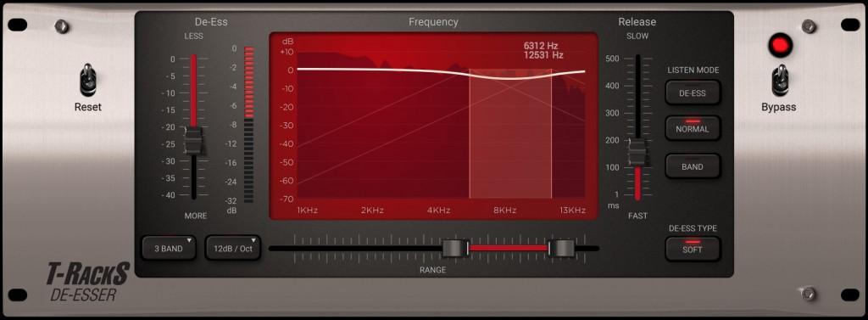Click the De-Ess heading
The width and height of the screenshot is (868, 320).
coord(211,22)
